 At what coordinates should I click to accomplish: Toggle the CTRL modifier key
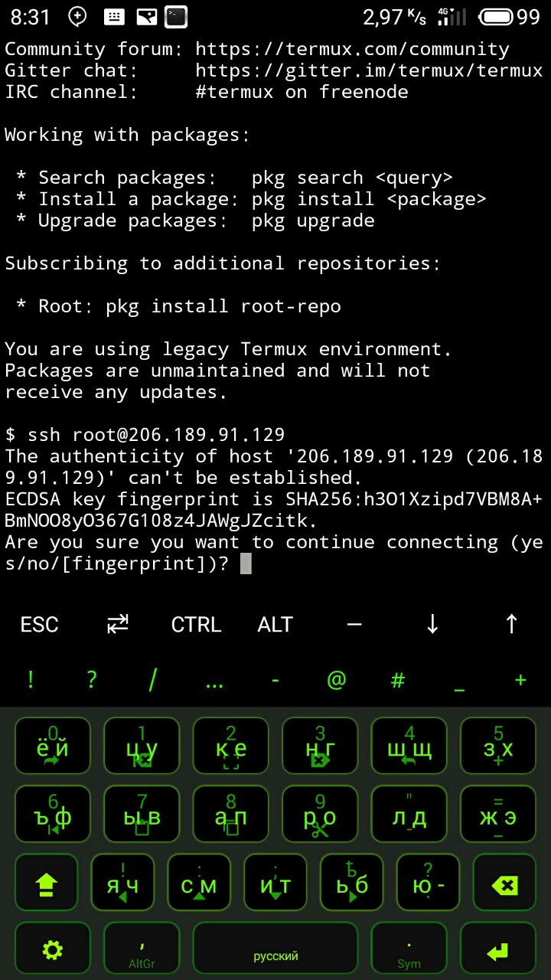[x=196, y=625]
